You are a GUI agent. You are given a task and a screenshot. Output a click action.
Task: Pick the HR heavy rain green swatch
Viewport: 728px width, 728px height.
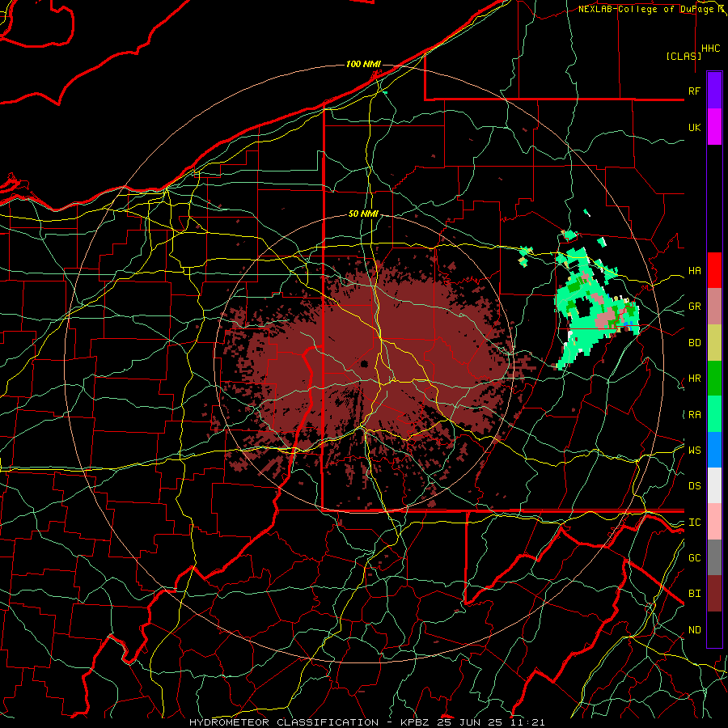click(x=714, y=379)
